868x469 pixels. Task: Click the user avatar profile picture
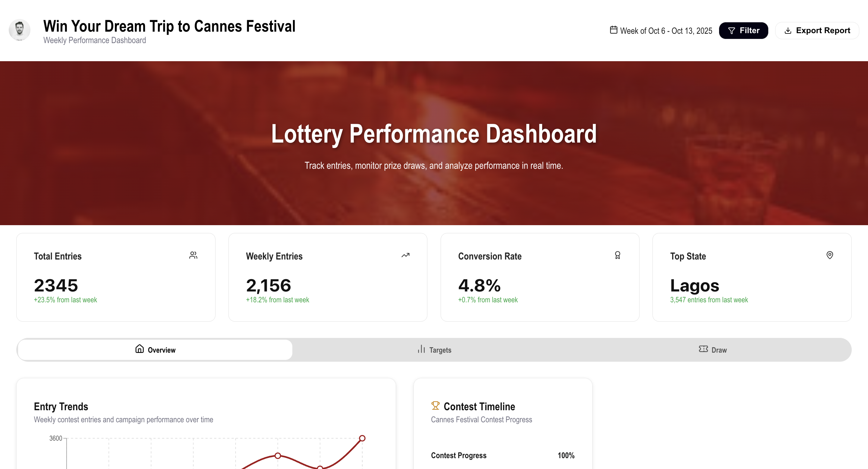click(x=20, y=30)
